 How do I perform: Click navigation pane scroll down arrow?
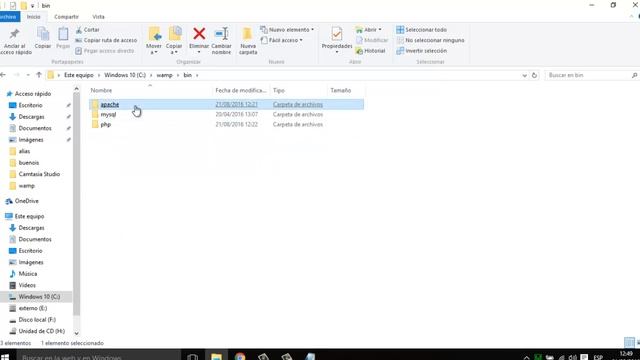click(76, 333)
